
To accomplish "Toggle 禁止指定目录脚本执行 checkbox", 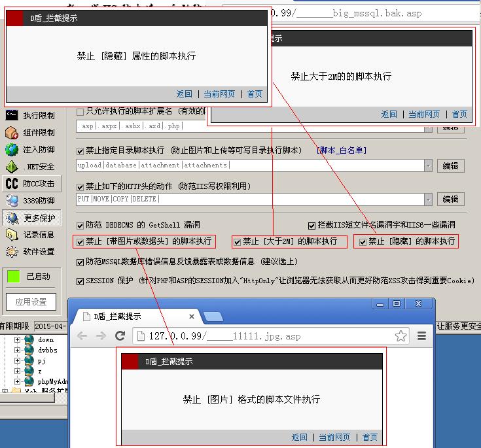I will point(80,151).
